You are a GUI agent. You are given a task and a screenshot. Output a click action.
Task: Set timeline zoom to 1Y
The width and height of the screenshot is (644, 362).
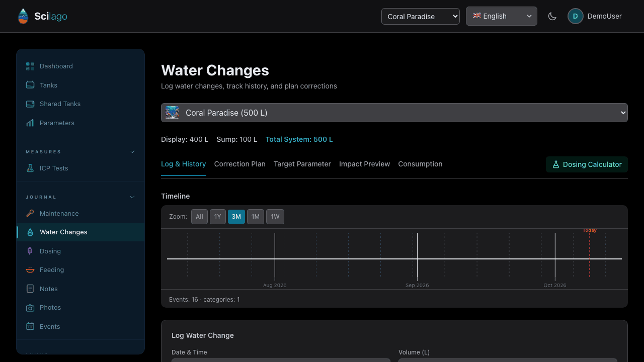click(218, 217)
